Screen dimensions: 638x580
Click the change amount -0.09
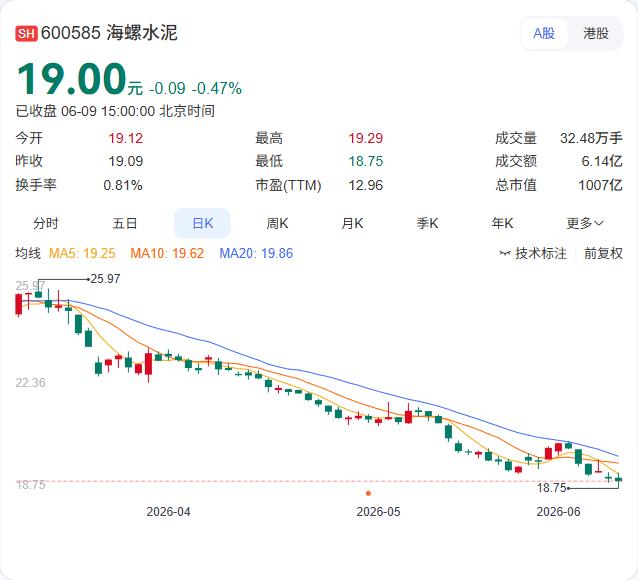click(x=167, y=88)
